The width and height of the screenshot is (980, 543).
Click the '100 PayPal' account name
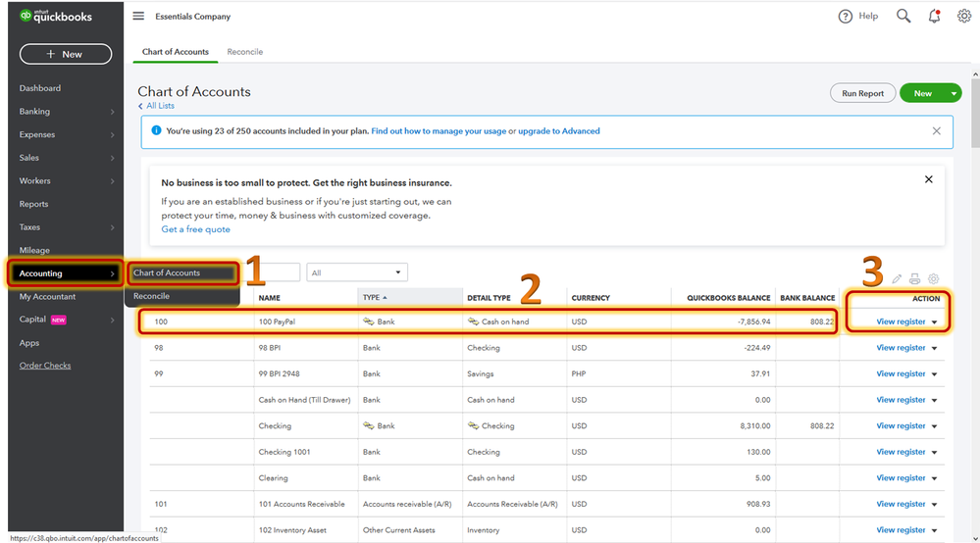[277, 321]
